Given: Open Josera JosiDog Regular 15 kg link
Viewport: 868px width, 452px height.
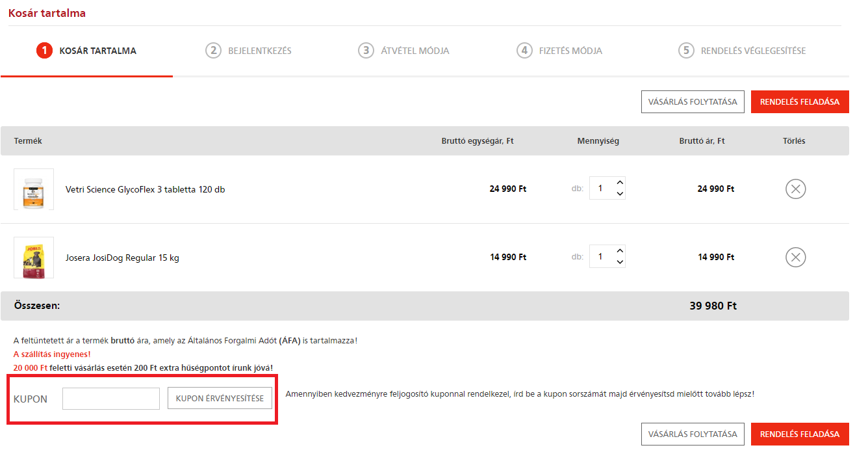Looking at the screenshot, I should [x=122, y=258].
